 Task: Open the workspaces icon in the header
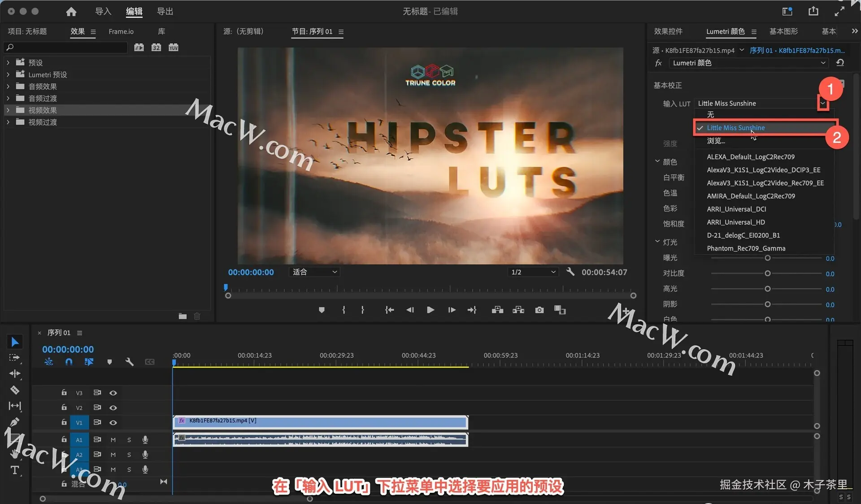point(787,12)
